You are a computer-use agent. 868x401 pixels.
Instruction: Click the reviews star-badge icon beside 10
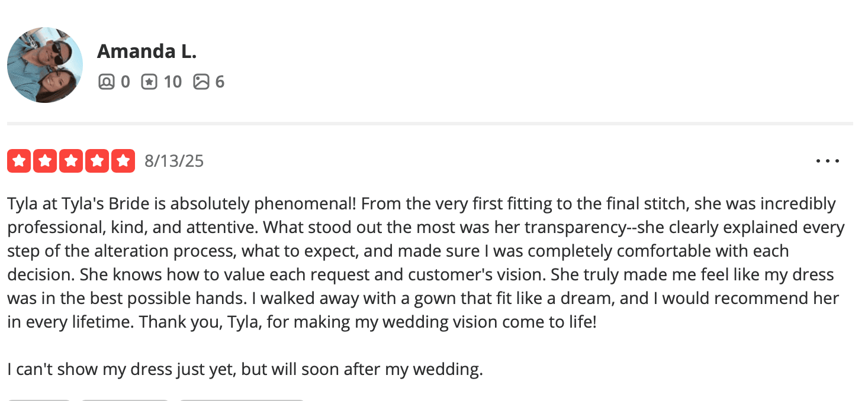point(149,82)
